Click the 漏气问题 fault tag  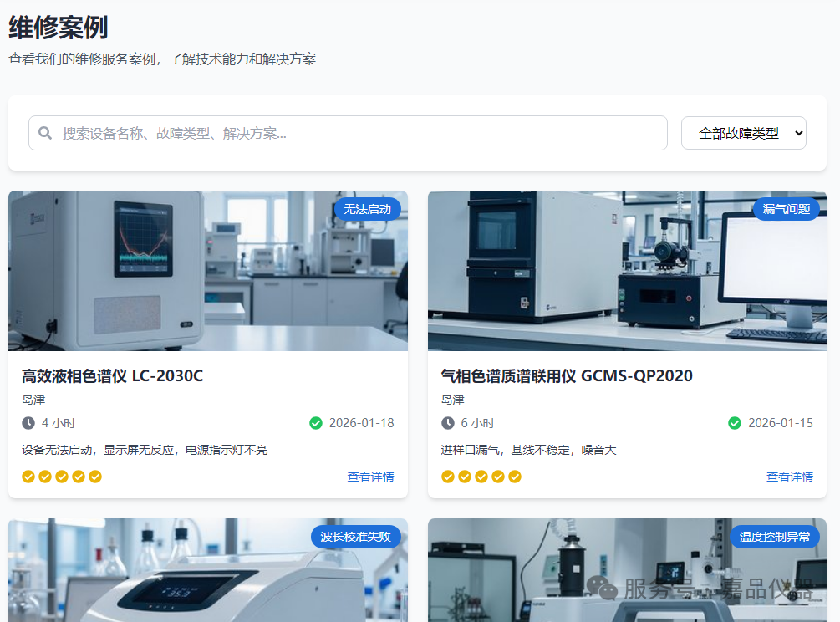pyautogui.click(x=787, y=209)
